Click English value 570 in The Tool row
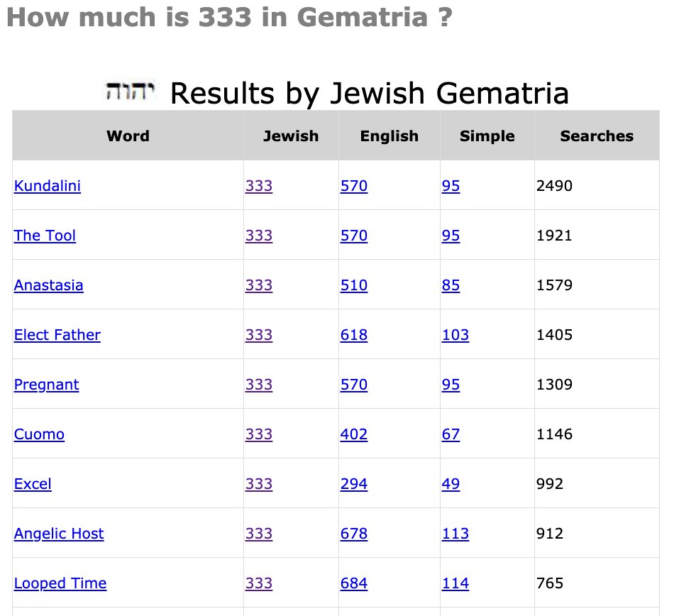 coord(354,236)
